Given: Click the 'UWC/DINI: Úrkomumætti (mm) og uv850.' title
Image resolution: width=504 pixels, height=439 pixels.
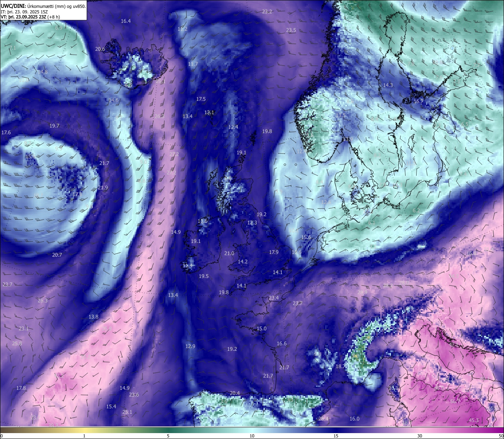Looking at the screenshot, I should 43,6.
